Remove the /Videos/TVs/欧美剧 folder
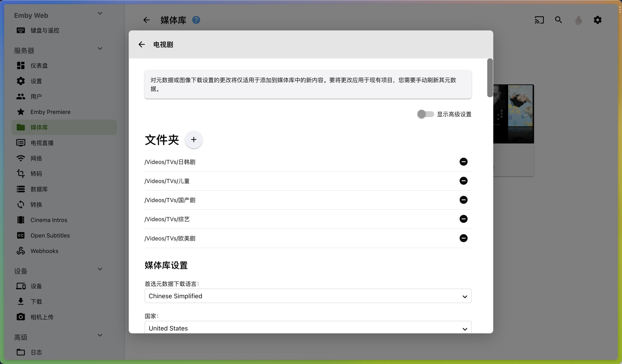This screenshot has height=364, width=622. coord(464,238)
